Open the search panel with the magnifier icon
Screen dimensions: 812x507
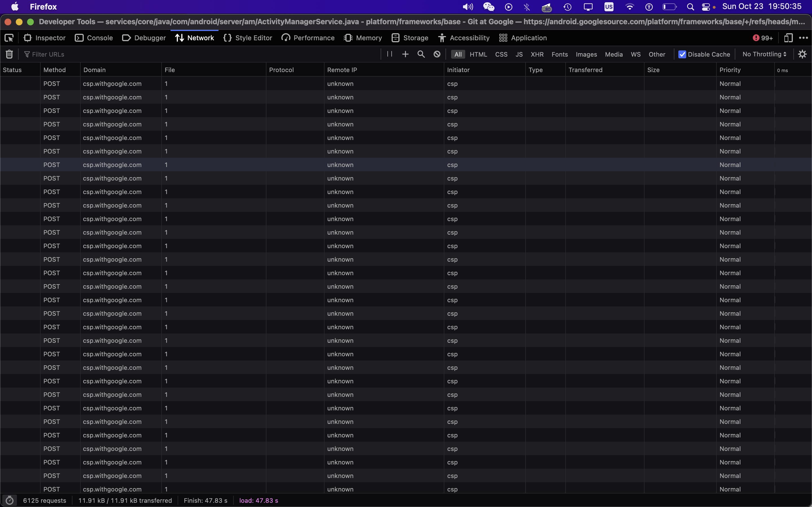[421, 54]
